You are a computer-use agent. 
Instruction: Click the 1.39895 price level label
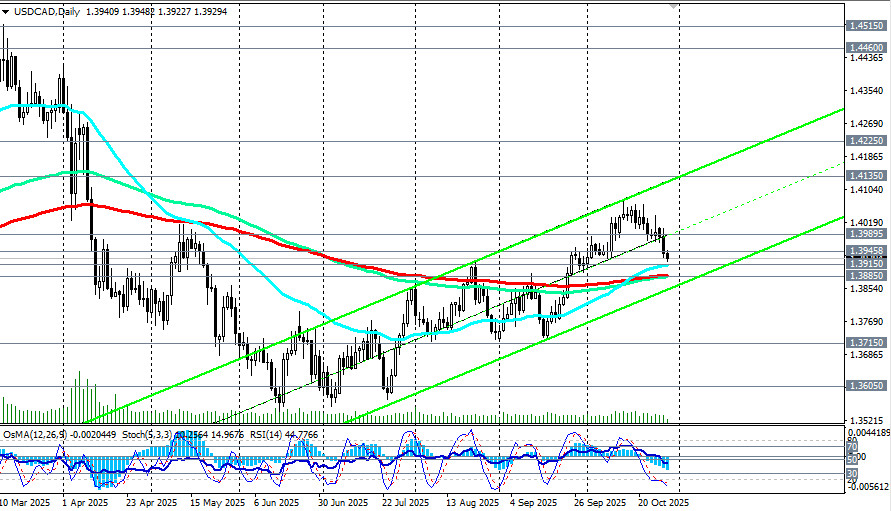pos(865,234)
